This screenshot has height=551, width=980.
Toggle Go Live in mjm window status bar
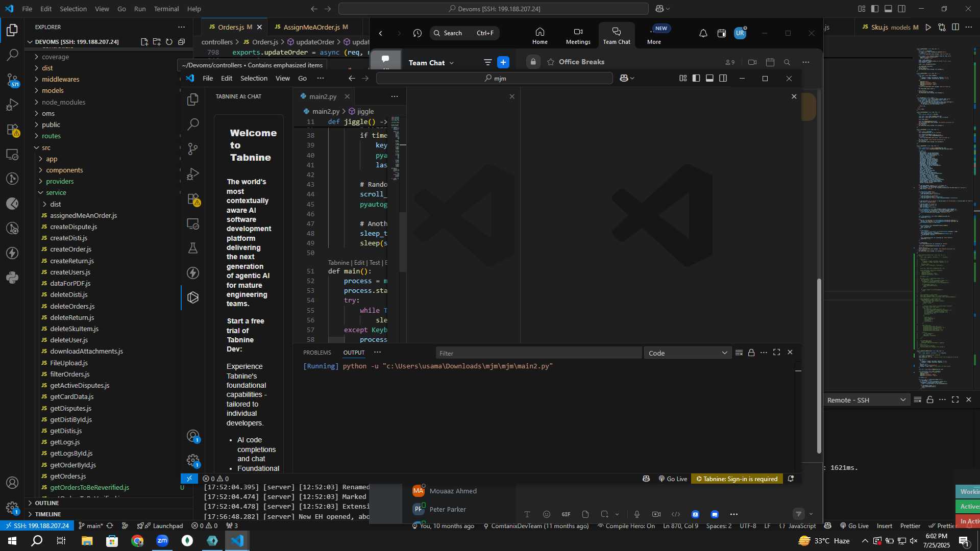pos(673,479)
